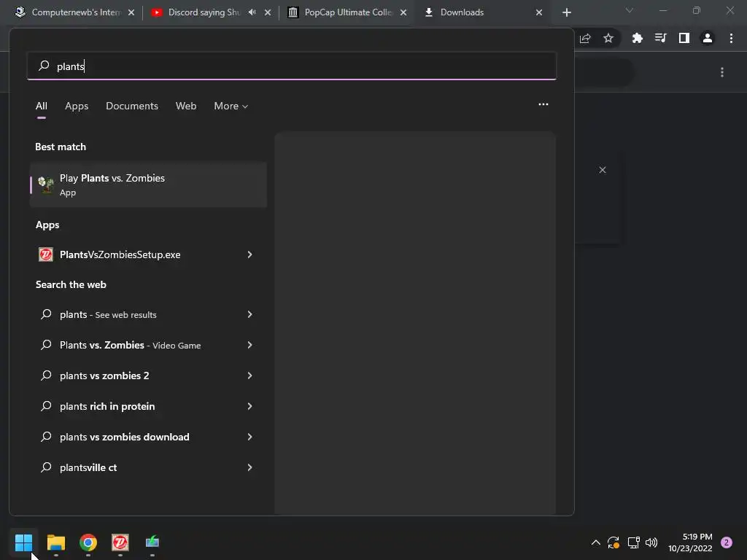Viewport: 747px width, 560px height.
Task: Mute the audio icon on the YouTube tab
Action: [x=252, y=12]
